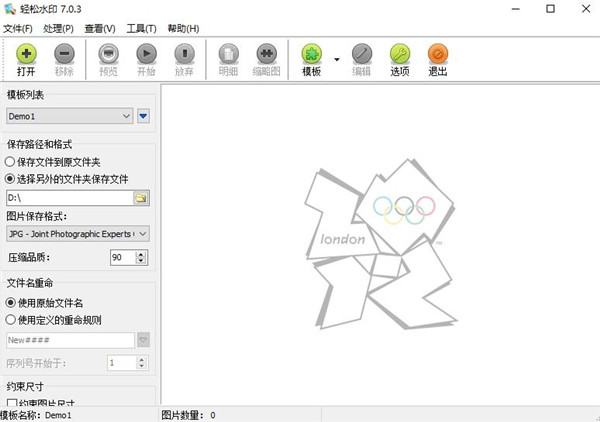Image resolution: width=600 pixels, height=422 pixels.
Task: Select 使用定义的重命名规则 radio option
Action: [11, 320]
